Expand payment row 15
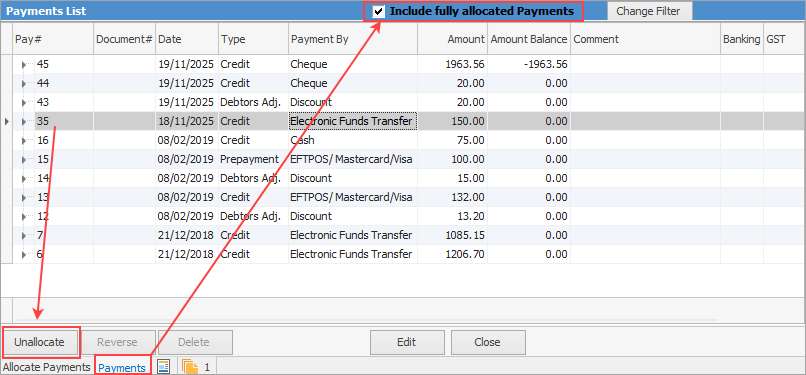Screen dimensions: 806x375 coord(24,160)
